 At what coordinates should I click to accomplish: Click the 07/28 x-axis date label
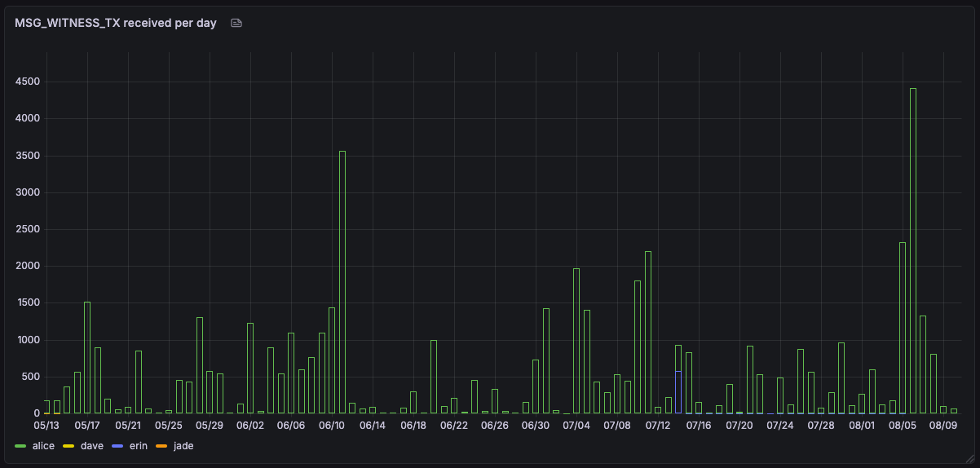[821, 425]
